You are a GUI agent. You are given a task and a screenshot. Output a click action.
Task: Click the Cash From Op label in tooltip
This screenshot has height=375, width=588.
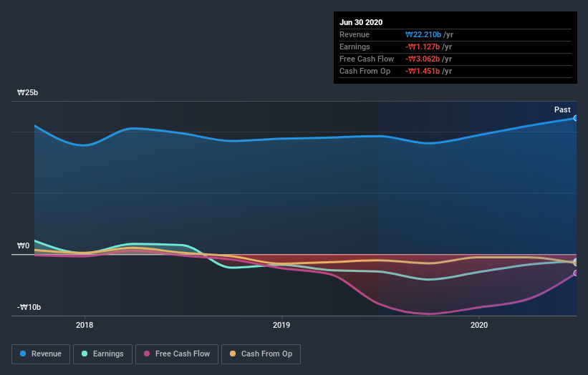[365, 71]
